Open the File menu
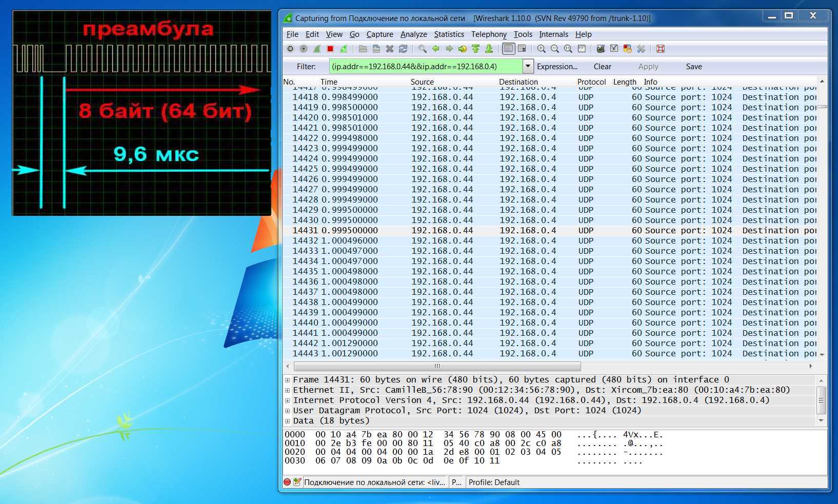 click(x=292, y=34)
